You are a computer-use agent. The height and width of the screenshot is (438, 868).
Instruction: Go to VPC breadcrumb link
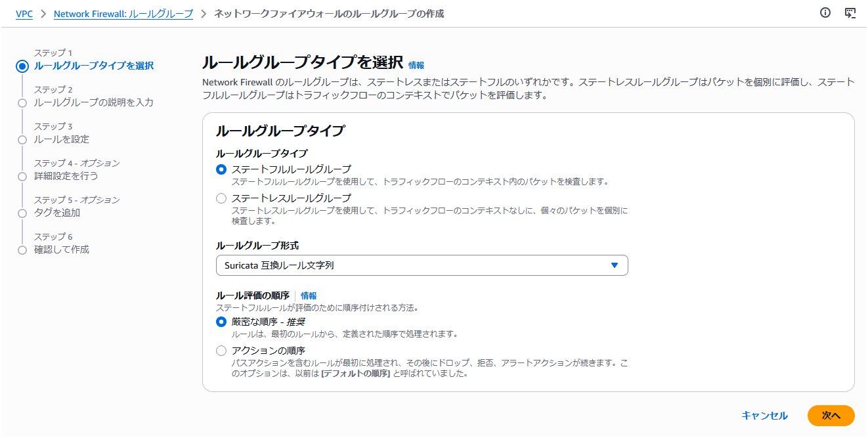tap(24, 14)
